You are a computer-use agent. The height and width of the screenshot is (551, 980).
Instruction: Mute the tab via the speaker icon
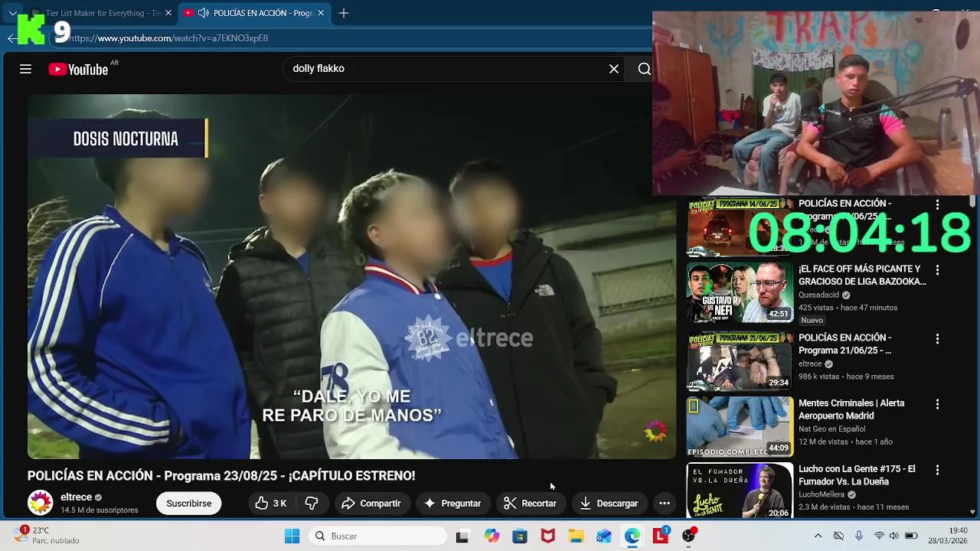(203, 13)
